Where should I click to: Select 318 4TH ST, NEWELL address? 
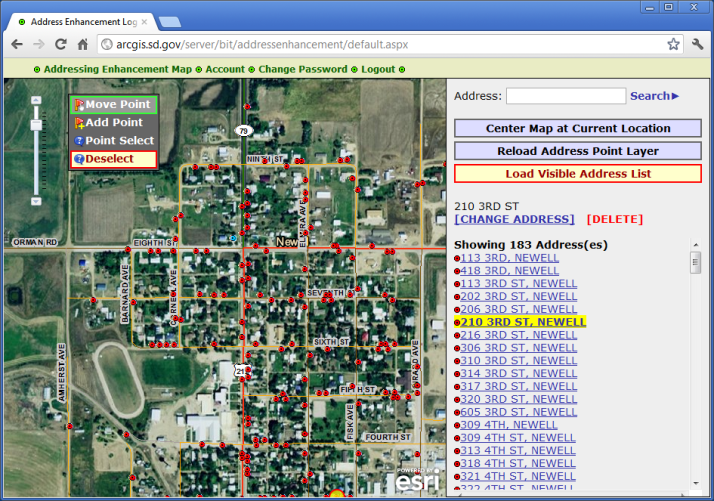[518, 464]
